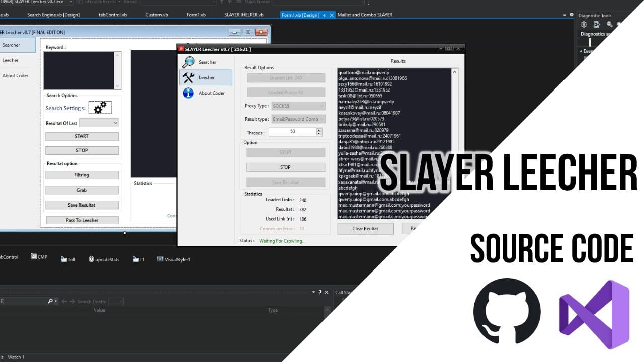The width and height of the screenshot is (644, 362).
Task: Open the document tab list dropdown arrow
Action: point(565,15)
